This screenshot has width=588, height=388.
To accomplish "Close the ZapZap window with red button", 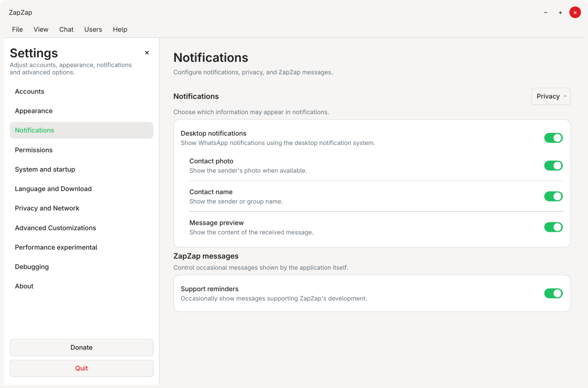I will tap(575, 12).
